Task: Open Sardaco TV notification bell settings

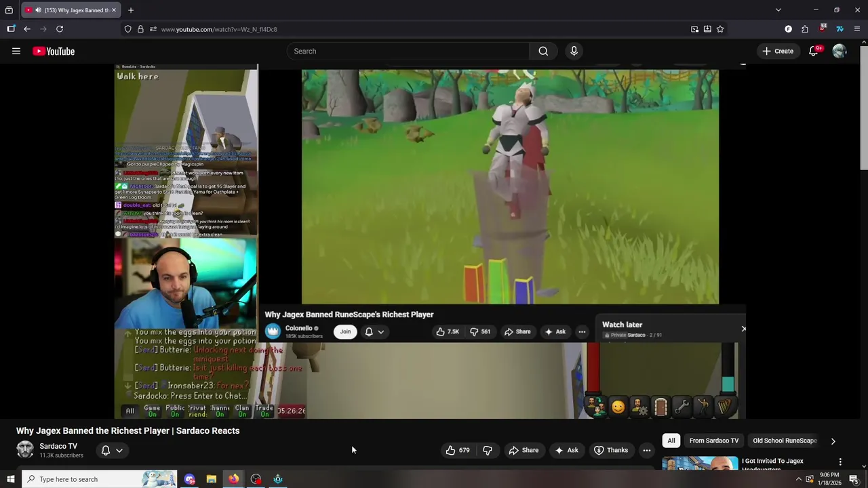Action: (112, 450)
